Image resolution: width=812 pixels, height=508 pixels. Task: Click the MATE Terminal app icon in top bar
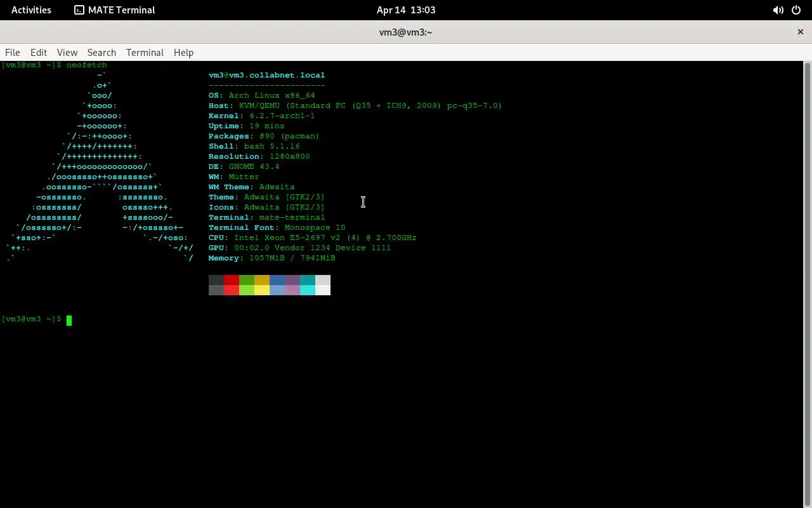point(79,10)
